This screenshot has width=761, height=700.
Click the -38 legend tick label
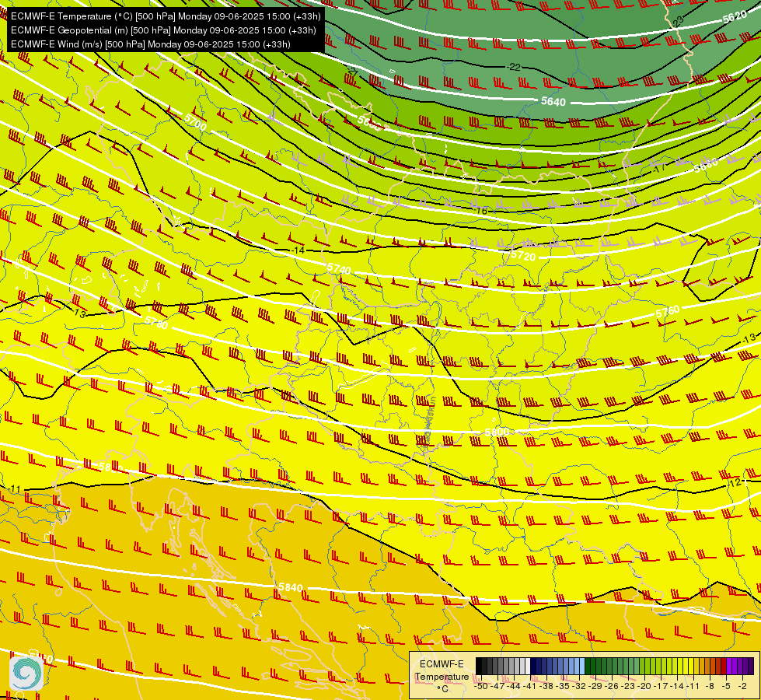(x=546, y=686)
